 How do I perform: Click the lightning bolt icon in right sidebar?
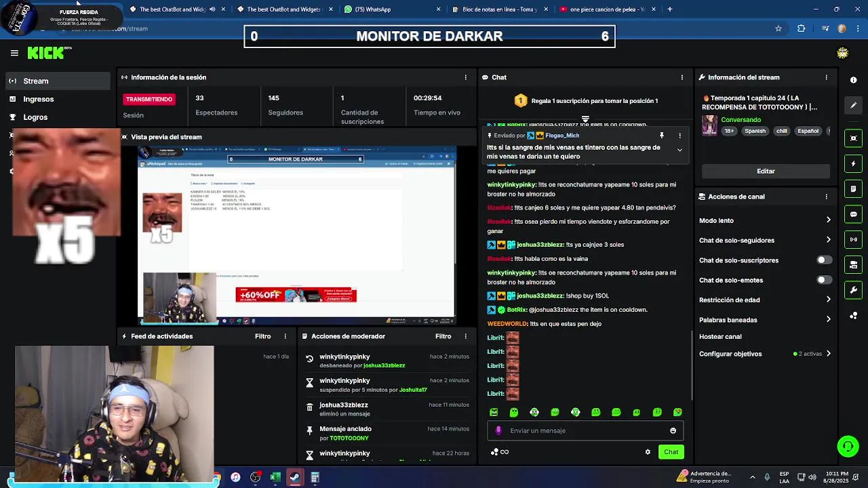coord(853,163)
